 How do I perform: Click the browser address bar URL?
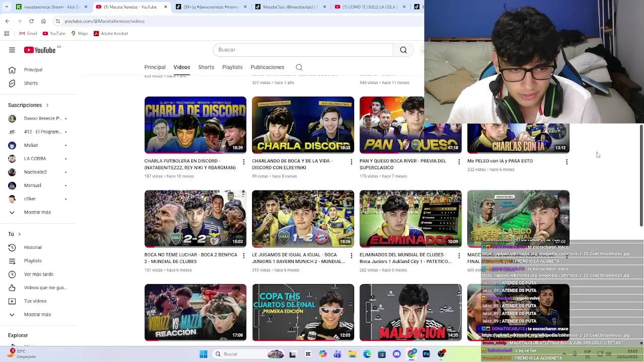pyautogui.click(x=105, y=21)
